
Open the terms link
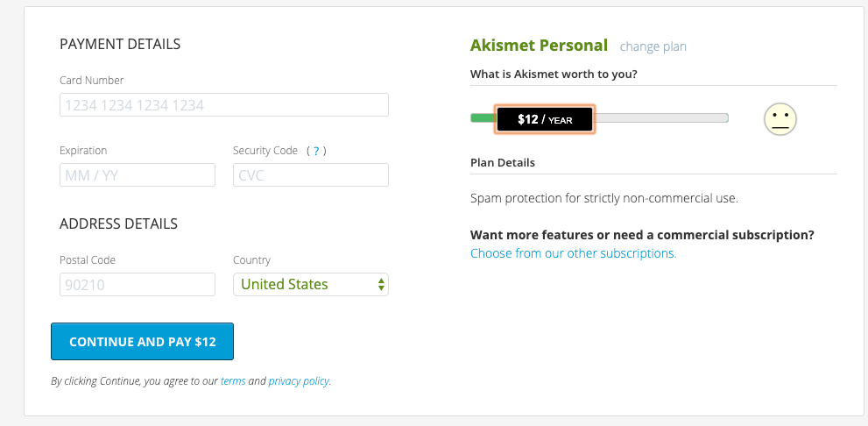(x=233, y=381)
